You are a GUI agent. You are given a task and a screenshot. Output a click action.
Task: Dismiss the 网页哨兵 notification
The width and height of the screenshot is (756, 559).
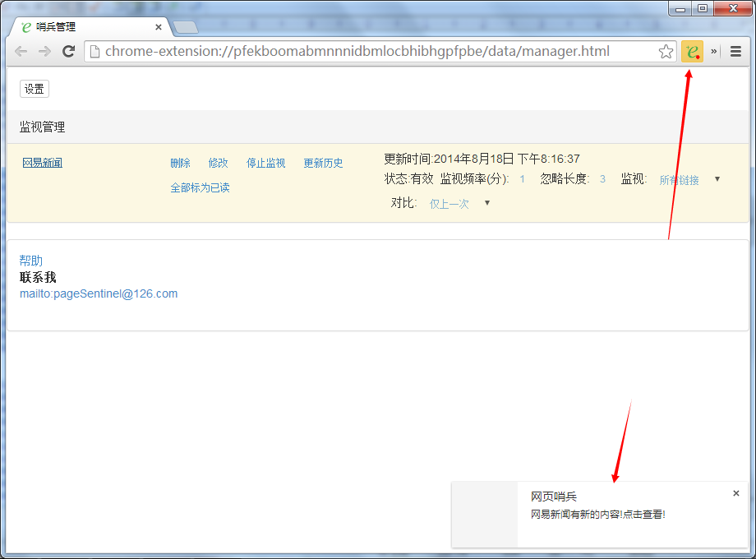click(x=735, y=493)
